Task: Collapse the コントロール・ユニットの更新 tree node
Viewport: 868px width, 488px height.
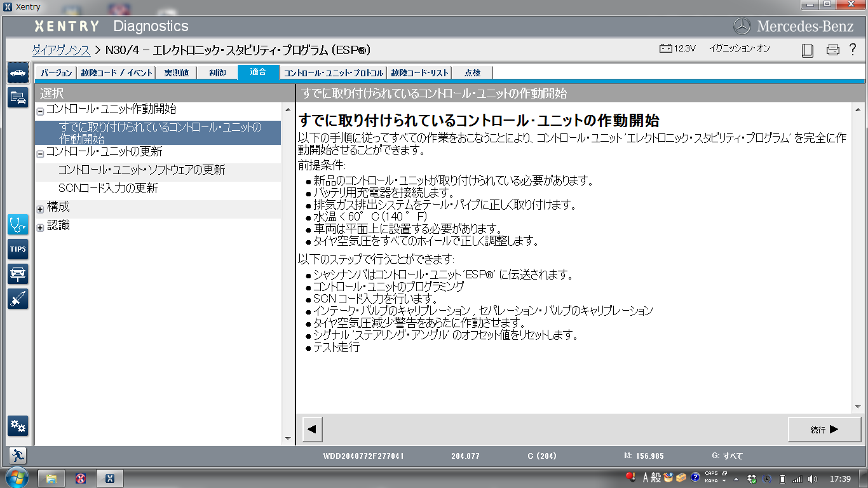Action: coord(41,154)
